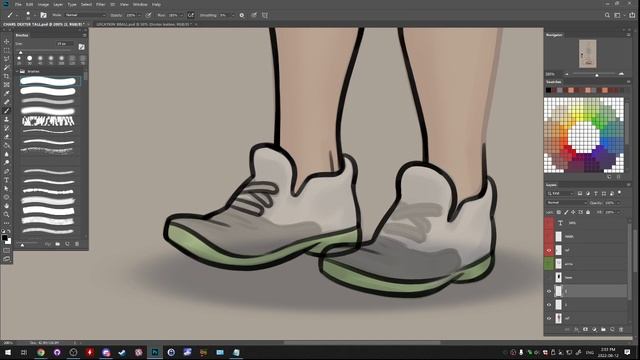Open the brush settings panel icon

(x=43, y=15)
